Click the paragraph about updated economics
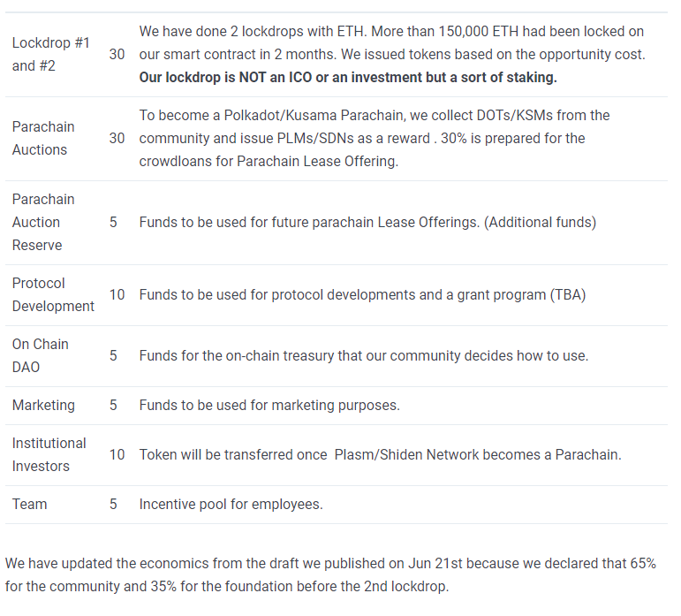The image size is (681, 616). pos(330,574)
